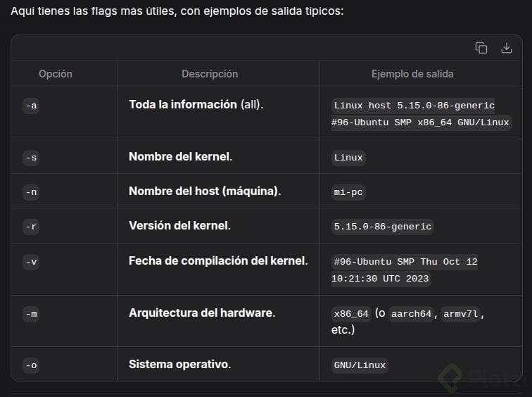Select the -s option code chip
Screen dimensions: 532x397
tap(31, 158)
